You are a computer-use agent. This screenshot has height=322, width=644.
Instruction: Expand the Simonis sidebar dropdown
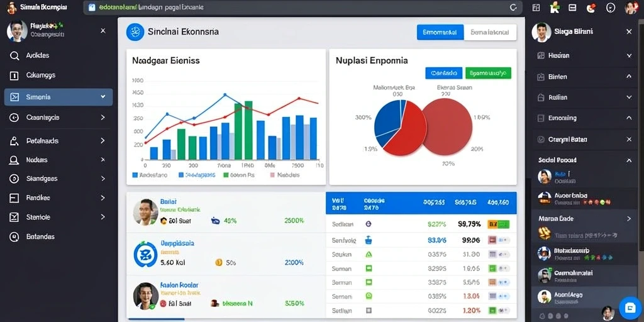(x=103, y=97)
